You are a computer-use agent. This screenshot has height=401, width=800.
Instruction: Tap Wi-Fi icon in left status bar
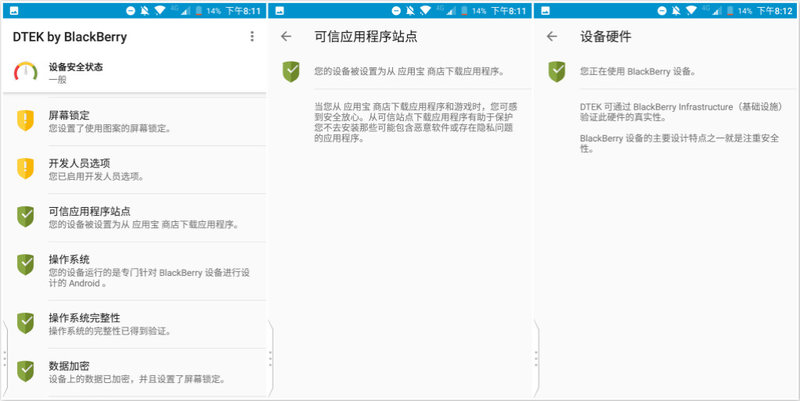click(160, 11)
